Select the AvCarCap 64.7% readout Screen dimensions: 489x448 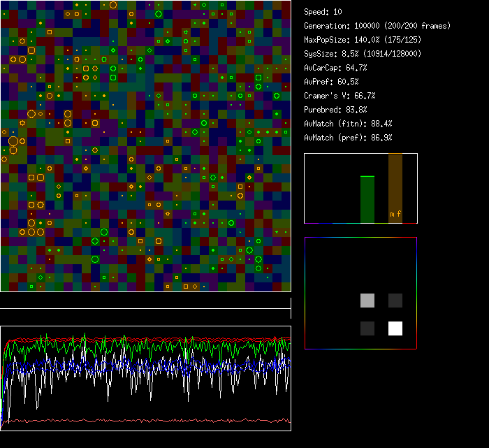click(335, 68)
